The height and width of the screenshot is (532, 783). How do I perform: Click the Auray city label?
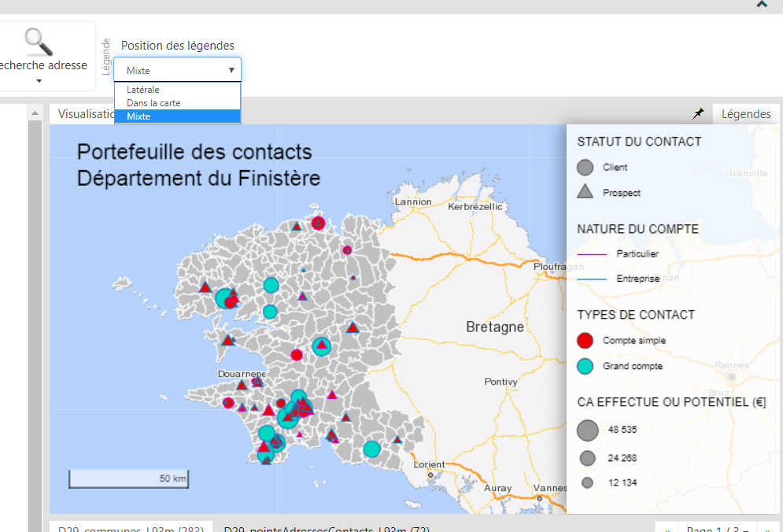(x=498, y=488)
